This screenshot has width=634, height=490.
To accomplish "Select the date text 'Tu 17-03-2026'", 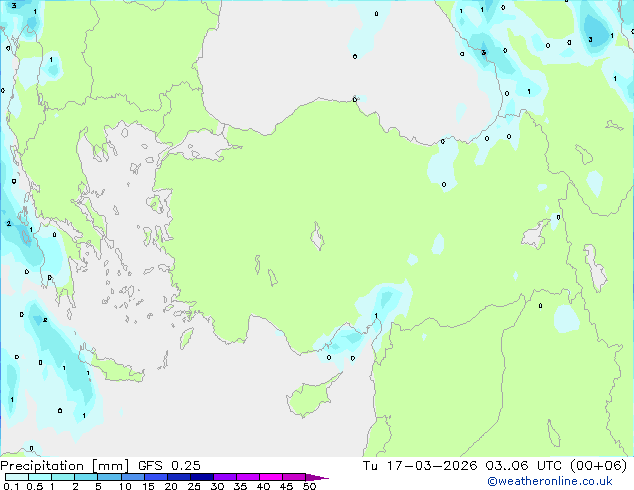I will pyautogui.click(x=420, y=466).
